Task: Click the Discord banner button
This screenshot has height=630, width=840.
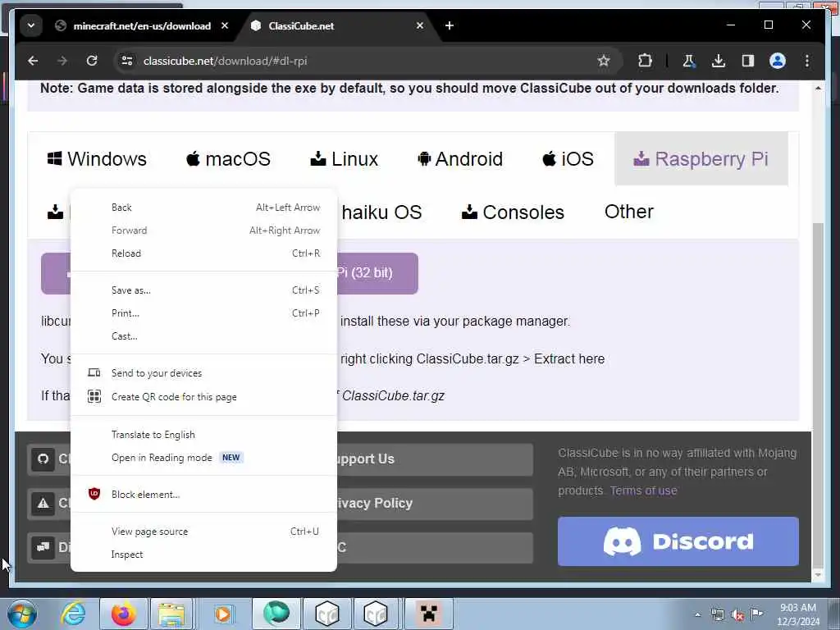Action: click(x=678, y=541)
